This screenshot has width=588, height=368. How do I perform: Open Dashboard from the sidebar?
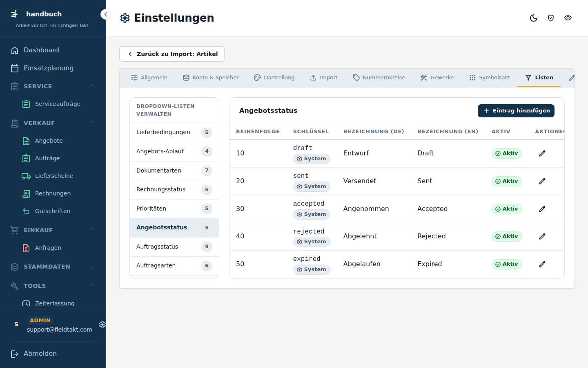click(53, 50)
